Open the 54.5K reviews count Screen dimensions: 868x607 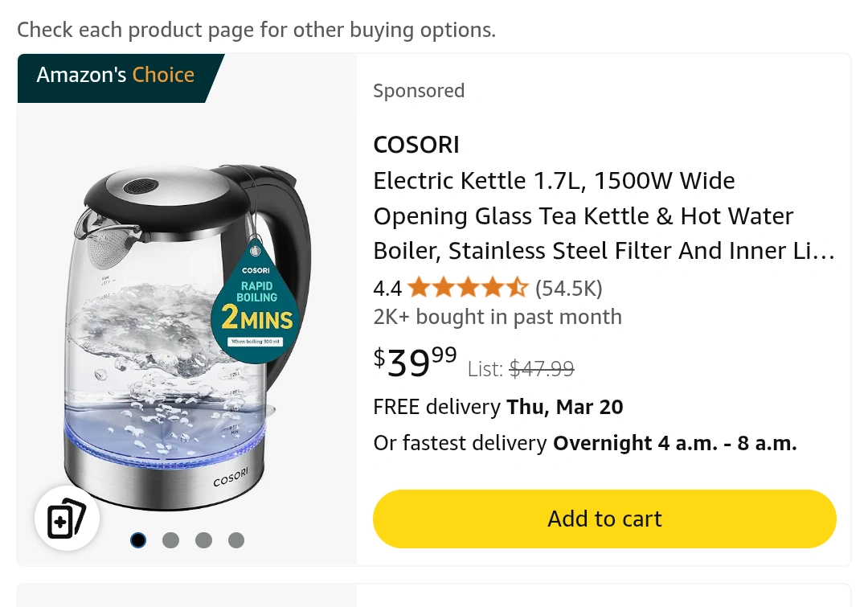[569, 288]
